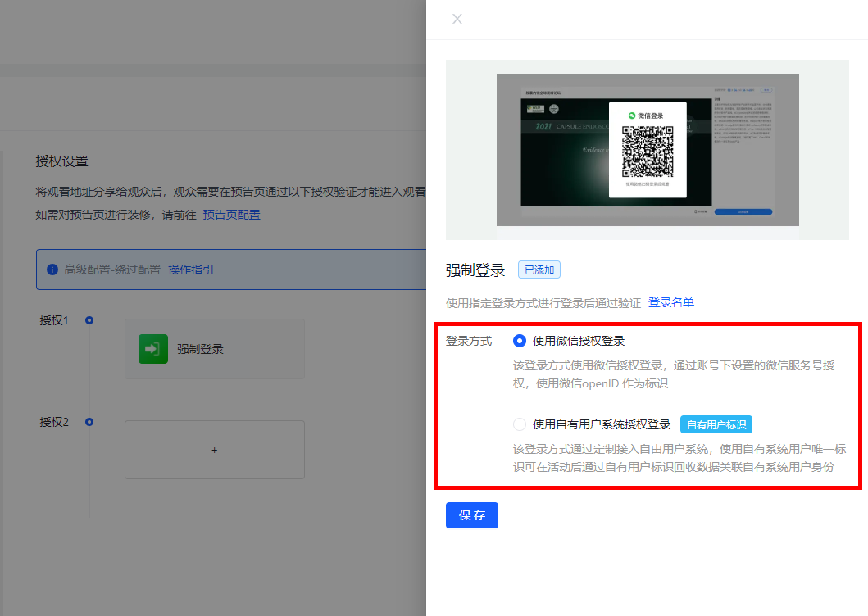Click the info icon beside 高级配置
This screenshot has width=868, height=616.
[x=52, y=269]
